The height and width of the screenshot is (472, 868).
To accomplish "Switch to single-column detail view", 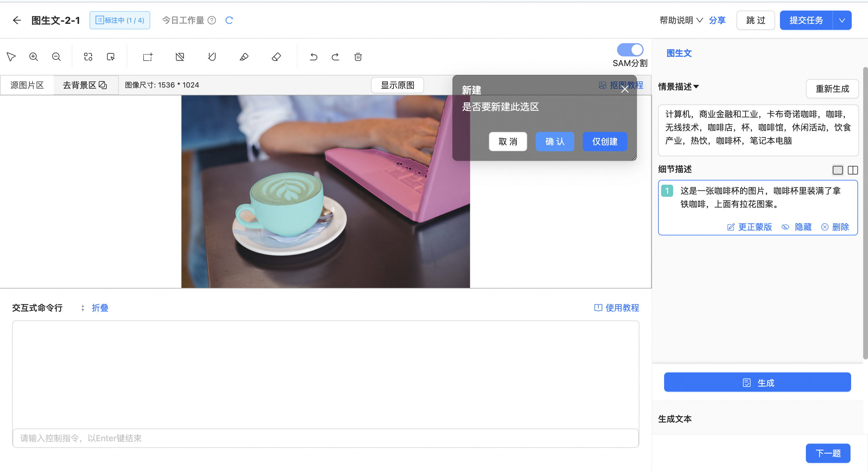I will pyautogui.click(x=837, y=170).
